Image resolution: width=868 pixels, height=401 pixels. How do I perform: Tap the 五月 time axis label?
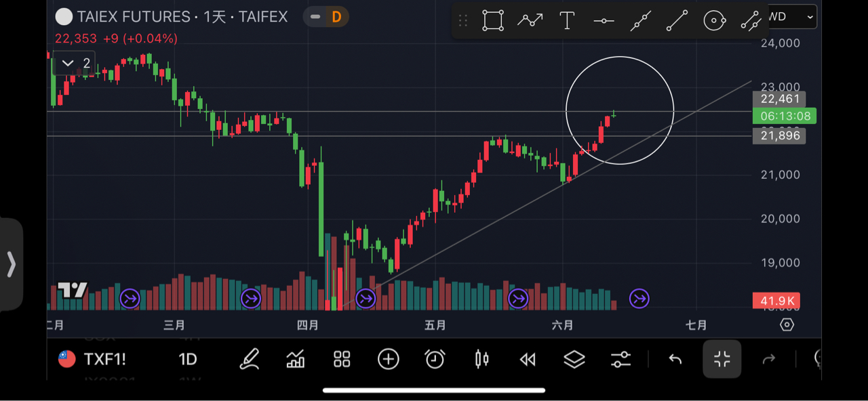click(435, 325)
